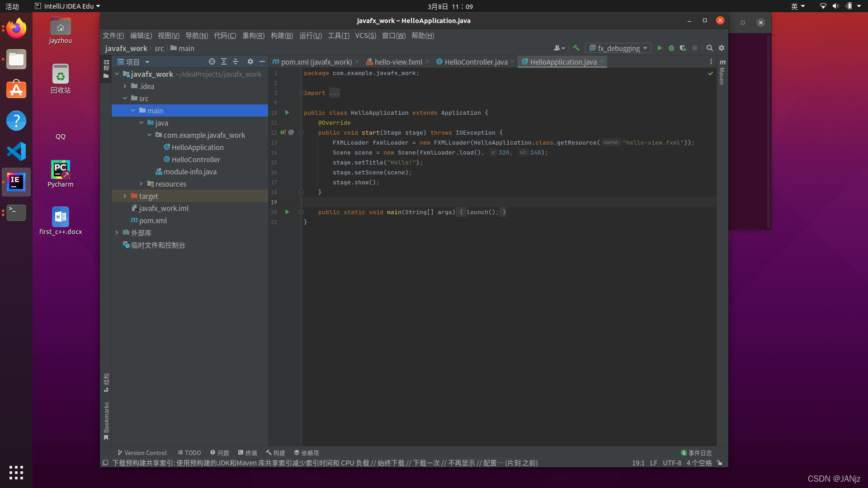Expand the target folder in tree
868x488 pixels.
tap(125, 196)
